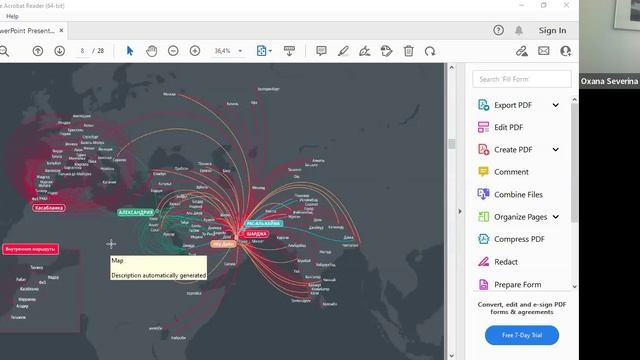Select the highlighter pen tool

coord(343,51)
